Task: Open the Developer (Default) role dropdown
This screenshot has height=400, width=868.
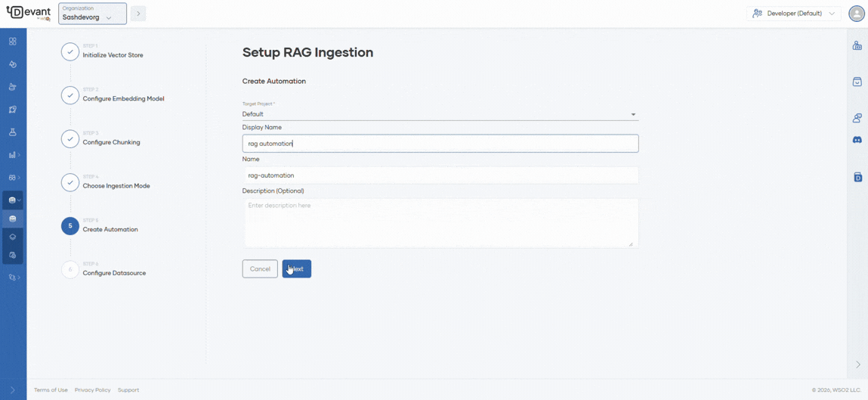Action: [794, 14]
